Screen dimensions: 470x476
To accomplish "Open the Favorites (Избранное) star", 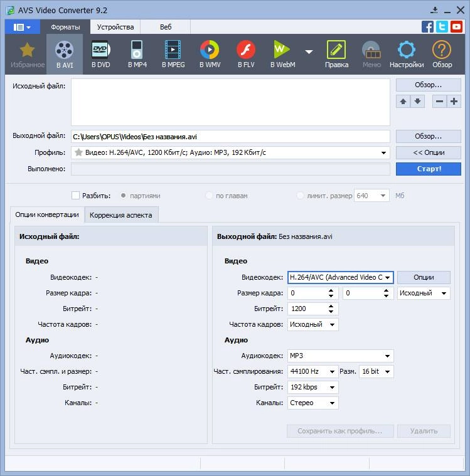I will coord(28,54).
